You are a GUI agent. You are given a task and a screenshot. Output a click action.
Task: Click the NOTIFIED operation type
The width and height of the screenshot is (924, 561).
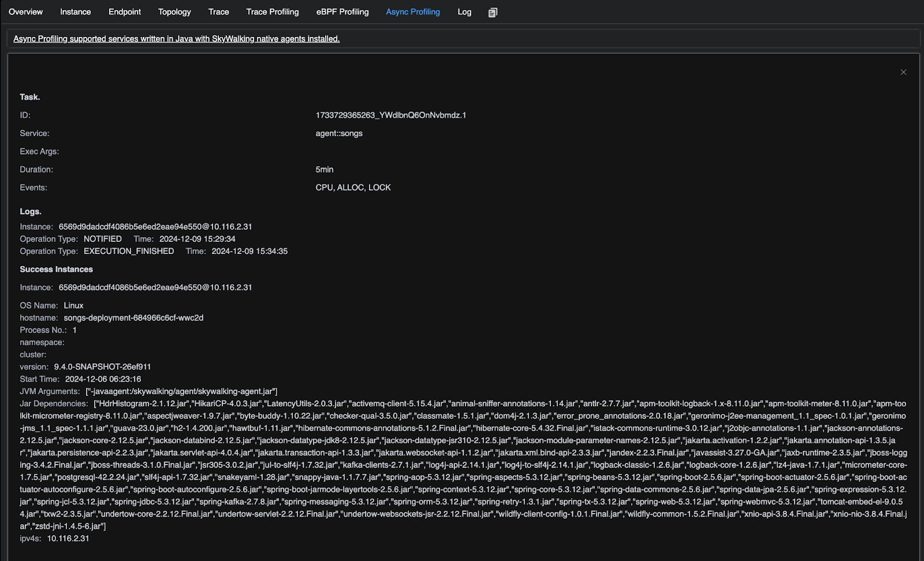[x=103, y=239]
